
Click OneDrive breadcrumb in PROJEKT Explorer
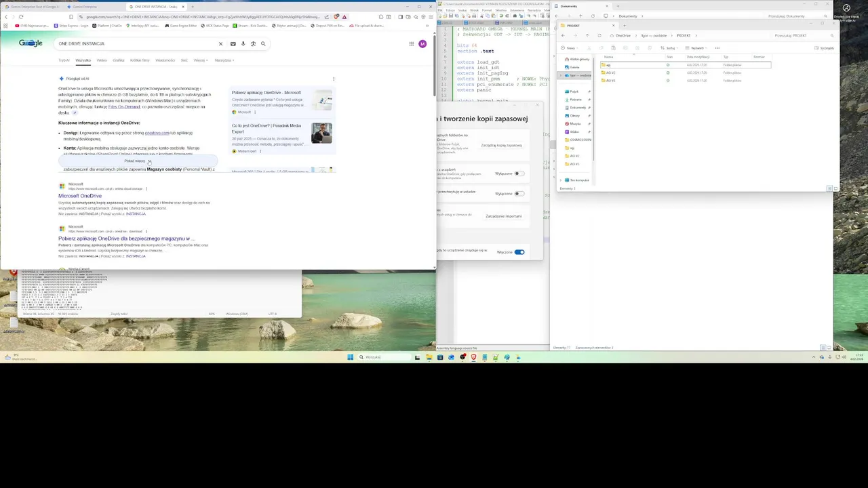[623, 35]
